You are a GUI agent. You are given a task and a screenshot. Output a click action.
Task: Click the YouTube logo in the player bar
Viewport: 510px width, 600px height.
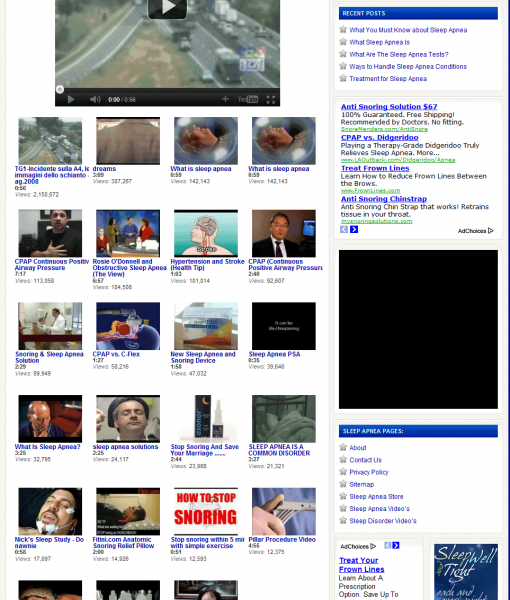248,99
